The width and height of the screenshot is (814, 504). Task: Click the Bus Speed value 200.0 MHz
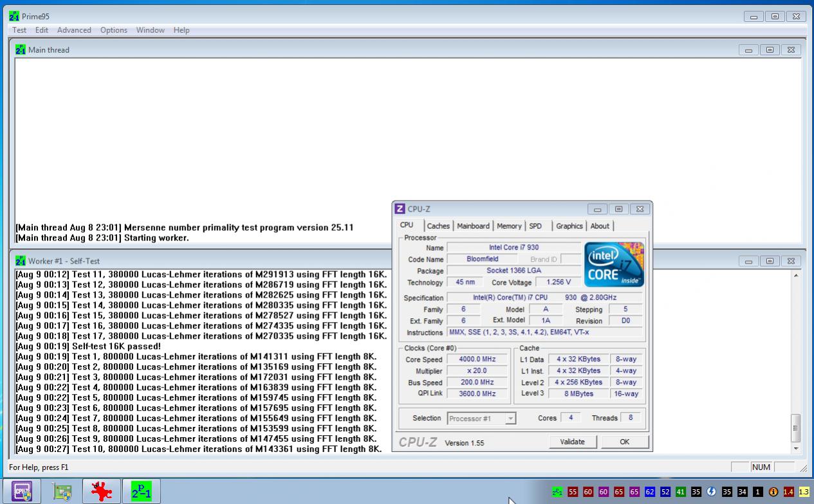tap(477, 382)
